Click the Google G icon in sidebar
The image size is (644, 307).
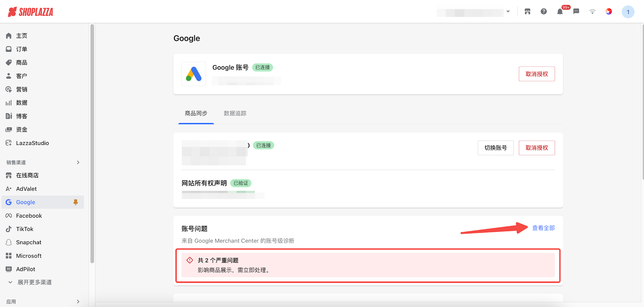pos(9,202)
